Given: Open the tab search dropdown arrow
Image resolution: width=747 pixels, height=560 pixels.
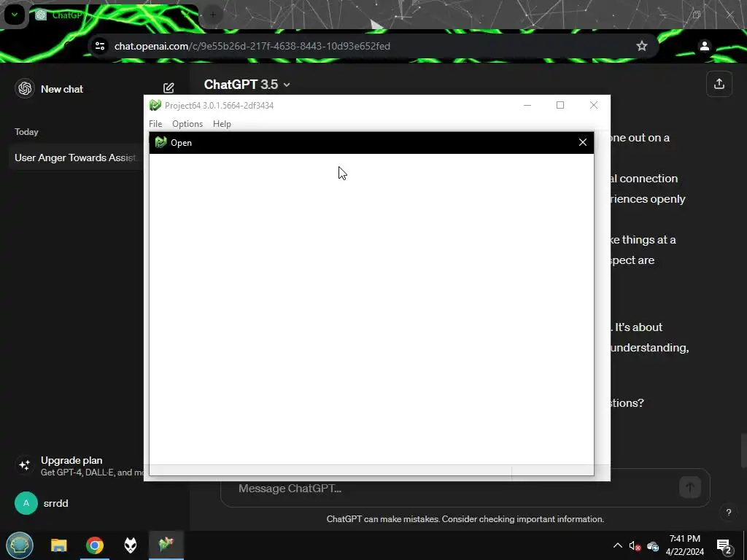Looking at the screenshot, I should [15, 15].
